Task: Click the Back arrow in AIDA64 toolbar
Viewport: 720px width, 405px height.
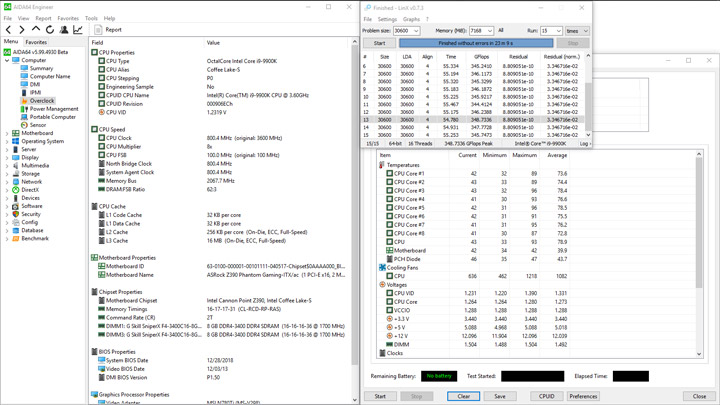Action: [x=8, y=30]
